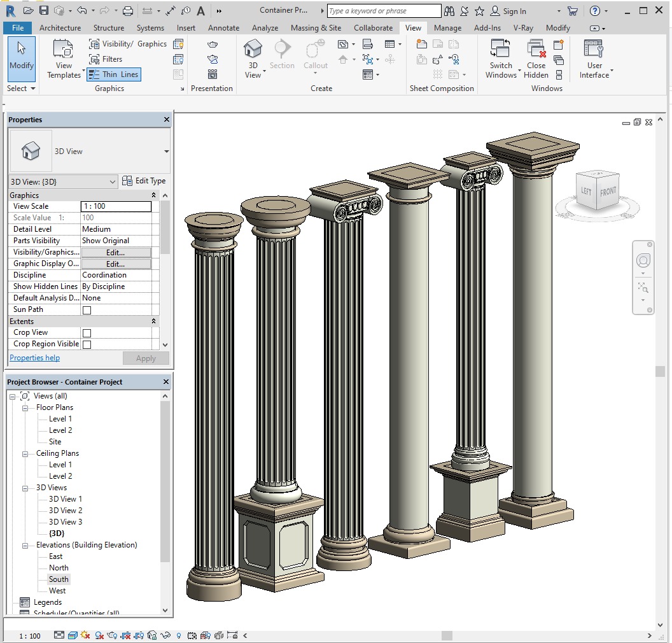Collapse the Ceiling Plans tree node
The image size is (672, 643).
point(25,454)
